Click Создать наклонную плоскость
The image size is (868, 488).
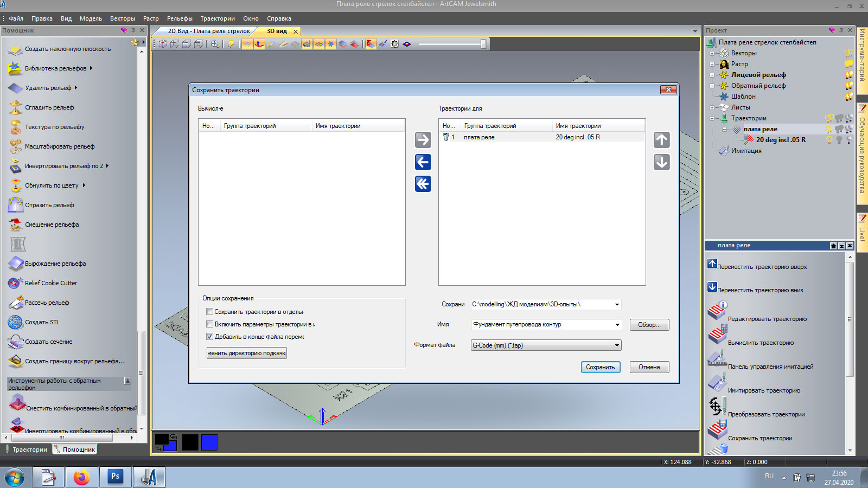(60, 49)
